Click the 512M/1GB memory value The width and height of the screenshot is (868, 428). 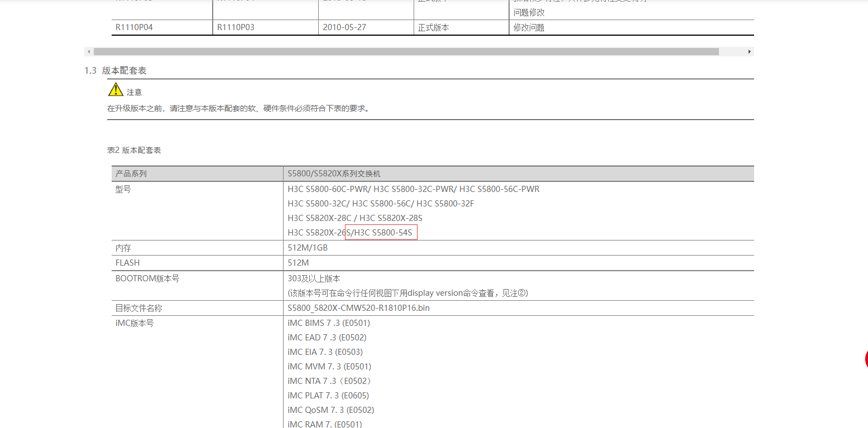pyautogui.click(x=308, y=248)
